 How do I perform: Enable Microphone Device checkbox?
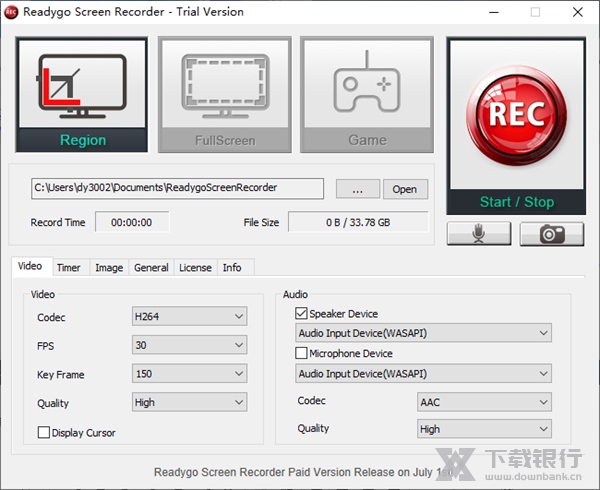point(301,353)
